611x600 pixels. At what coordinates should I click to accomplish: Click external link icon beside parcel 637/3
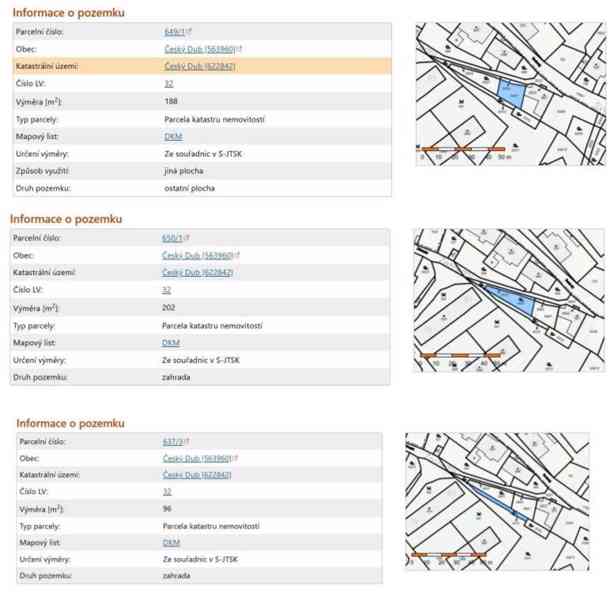[187, 441]
